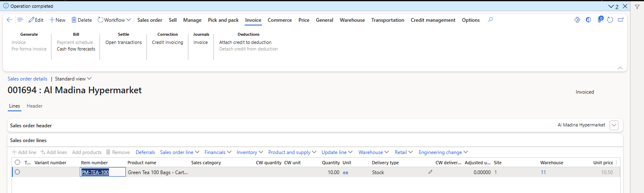
Task: Expand the Financials menu
Action: pyautogui.click(x=218, y=152)
